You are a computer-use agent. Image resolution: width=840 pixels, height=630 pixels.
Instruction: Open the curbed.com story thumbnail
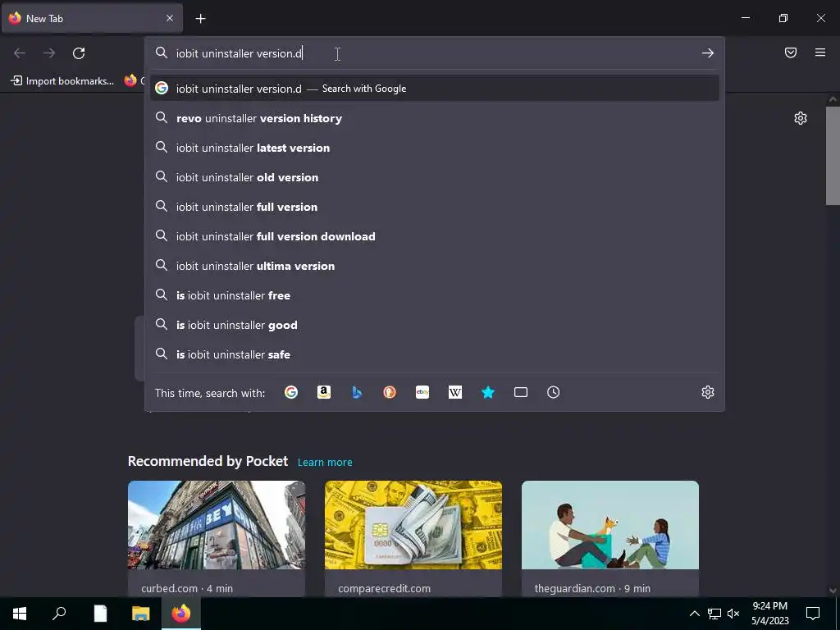click(x=217, y=525)
